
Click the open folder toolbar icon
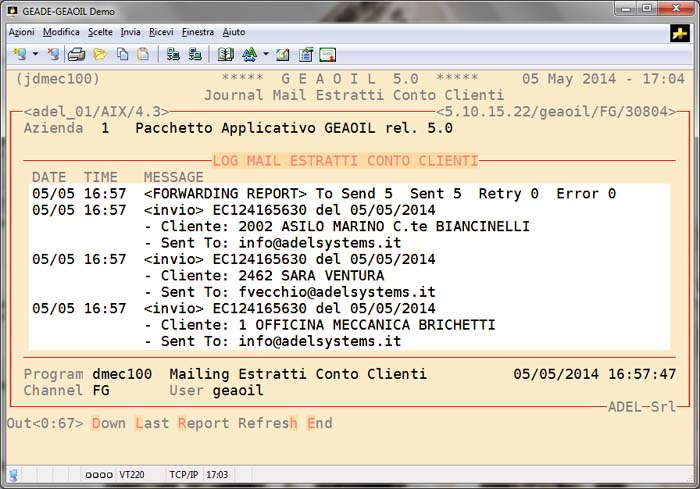click(99, 54)
